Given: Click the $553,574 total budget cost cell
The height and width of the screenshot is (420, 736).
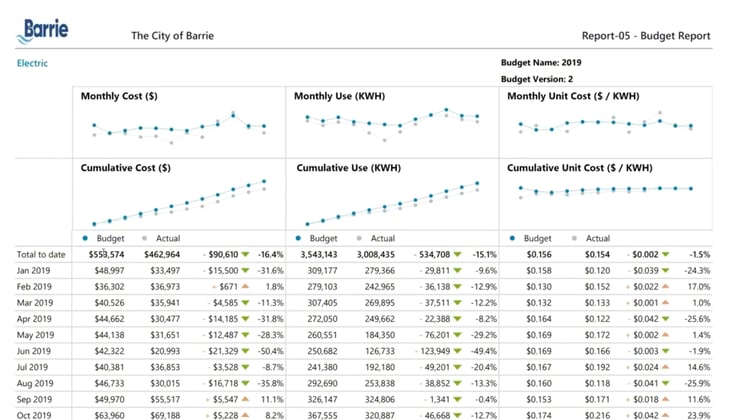Looking at the screenshot, I should point(105,254).
